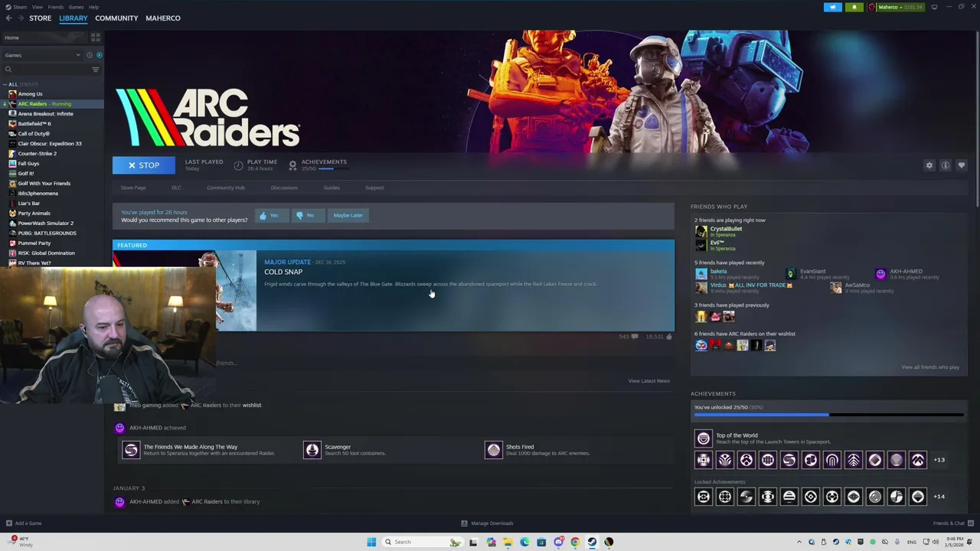Viewport: 980px width, 551px height.
Task: Show the +14 locked achievements
Action: pos(939,497)
